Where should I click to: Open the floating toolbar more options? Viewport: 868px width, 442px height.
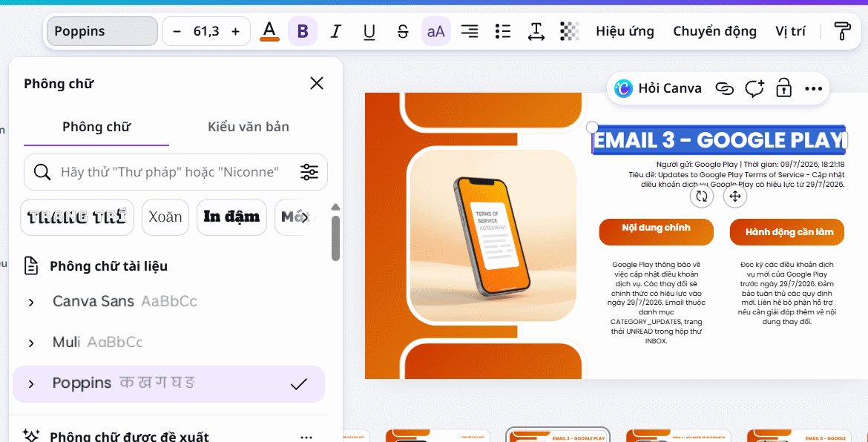click(x=813, y=88)
